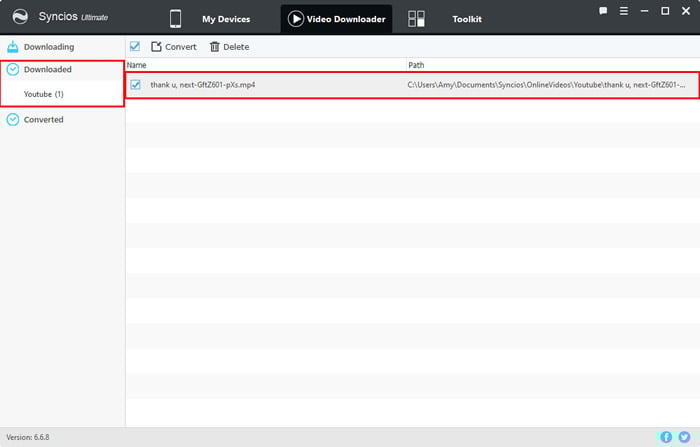Open the feedback chat bubble icon

[x=603, y=11]
